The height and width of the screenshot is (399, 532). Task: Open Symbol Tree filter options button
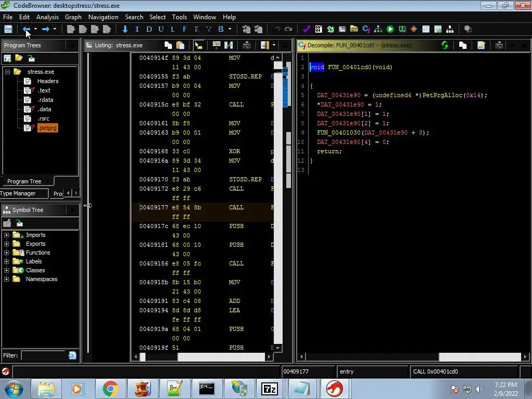tap(72, 355)
